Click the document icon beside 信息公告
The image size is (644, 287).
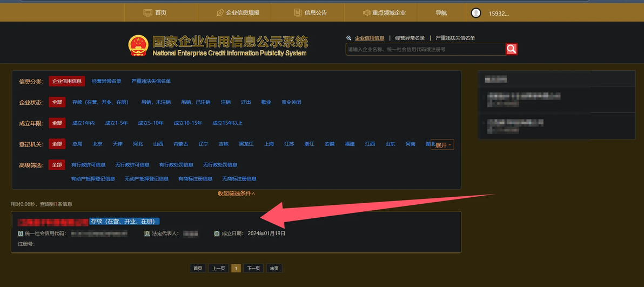(x=298, y=13)
